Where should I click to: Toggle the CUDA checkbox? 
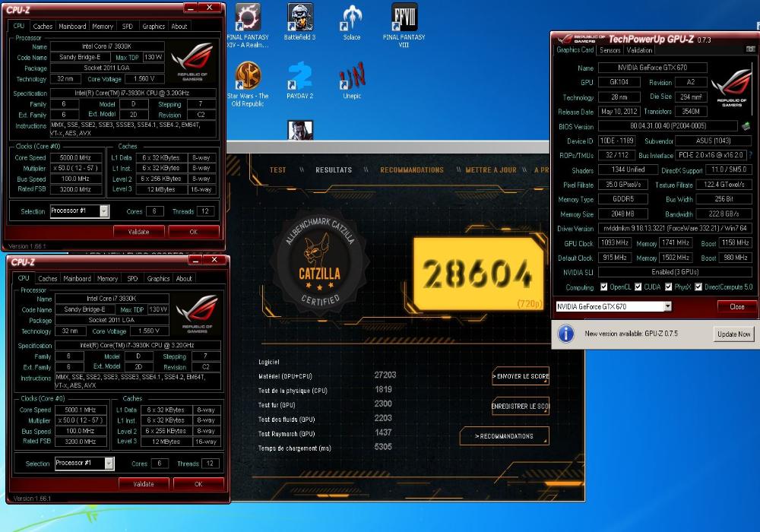click(x=638, y=287)
